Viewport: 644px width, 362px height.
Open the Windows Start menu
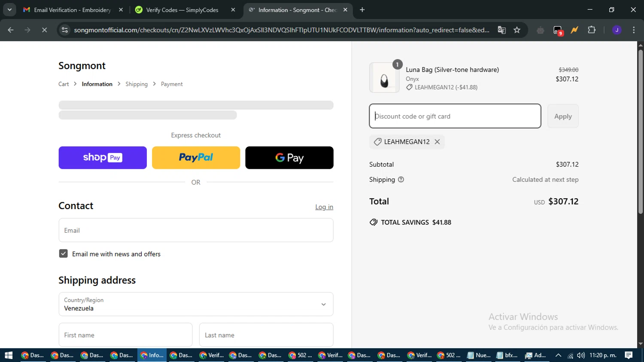(9, 355)
